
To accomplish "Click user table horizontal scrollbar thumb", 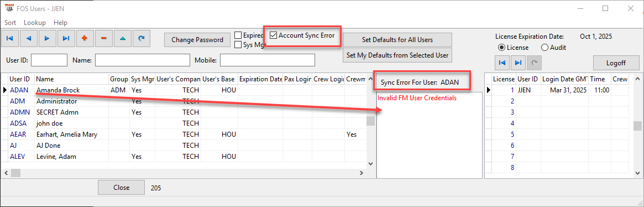I will (x=15, y=173).
